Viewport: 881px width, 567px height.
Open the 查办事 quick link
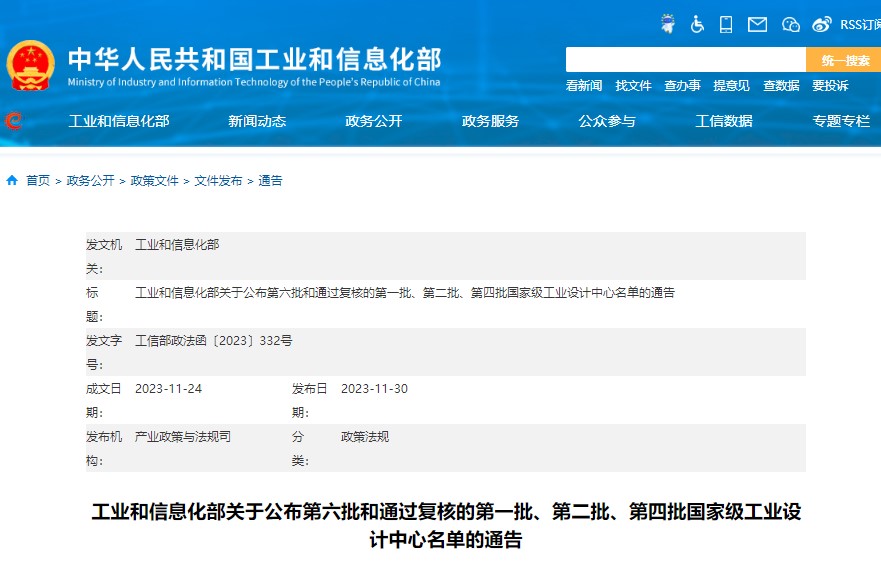click(682, 85)
